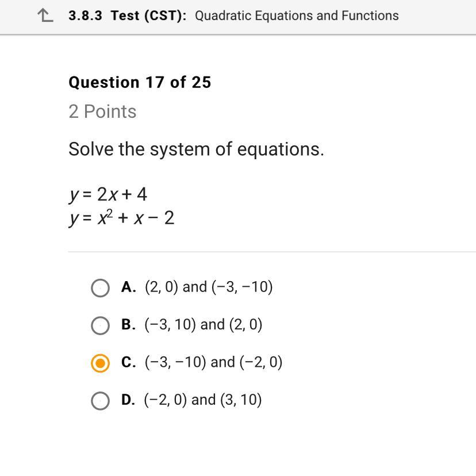Select radio button for answer A

(x=100, y=287)
